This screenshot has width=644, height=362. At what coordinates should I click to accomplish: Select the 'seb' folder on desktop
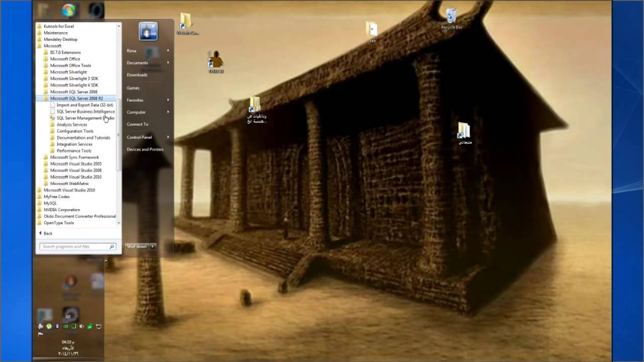(x=372, y=31)
